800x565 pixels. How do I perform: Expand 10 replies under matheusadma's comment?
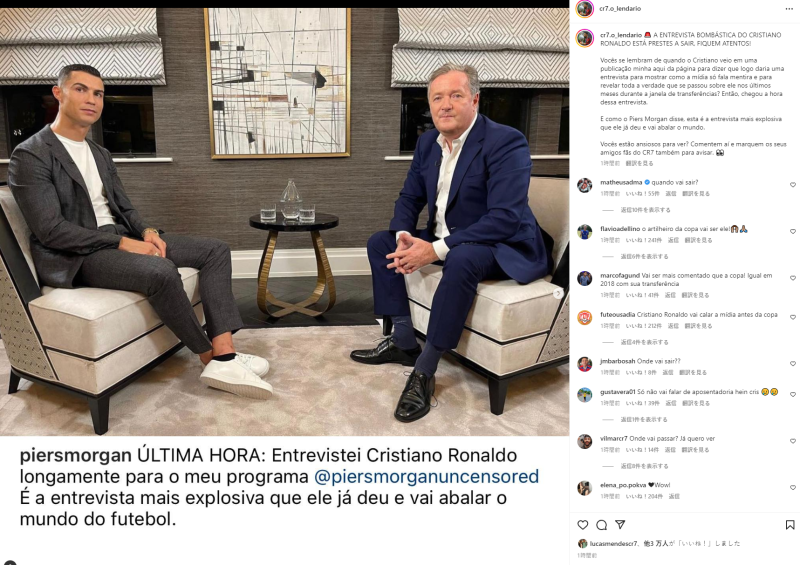pyautogui.click(x=645, y=210)
